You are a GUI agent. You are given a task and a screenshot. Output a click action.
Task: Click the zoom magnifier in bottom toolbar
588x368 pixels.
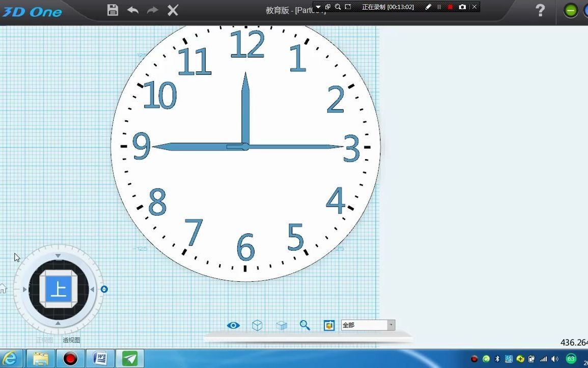[305, 325]
